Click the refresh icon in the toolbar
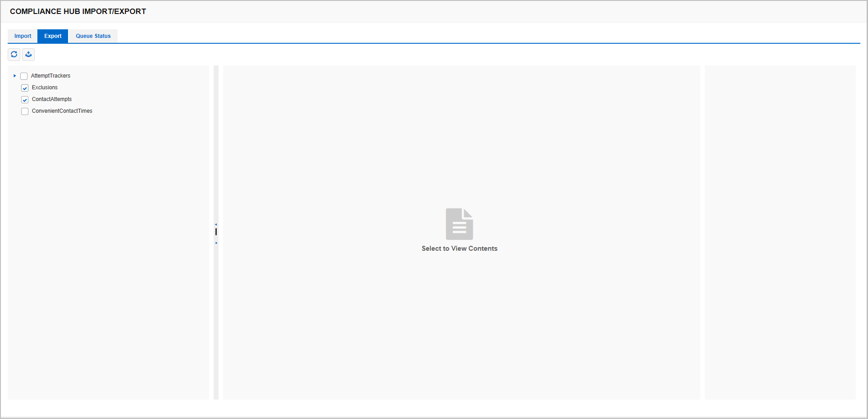Viewport: 868px width, 419px height. tap(14, 55)
